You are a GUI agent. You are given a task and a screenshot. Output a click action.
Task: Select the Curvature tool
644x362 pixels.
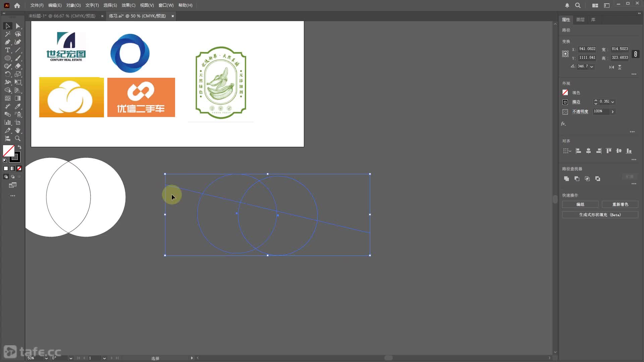pyautogui.click(x=18, y=42)
